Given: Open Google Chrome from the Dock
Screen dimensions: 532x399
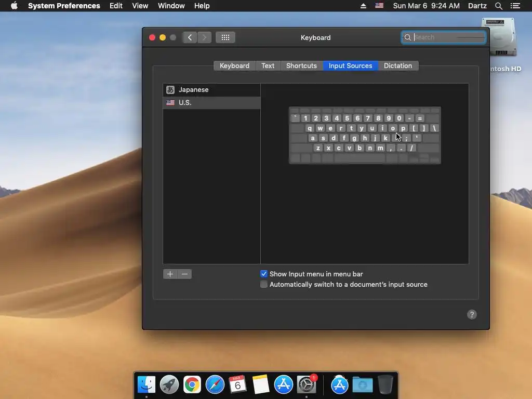Looking at the screenshot, I should [192, 384].
